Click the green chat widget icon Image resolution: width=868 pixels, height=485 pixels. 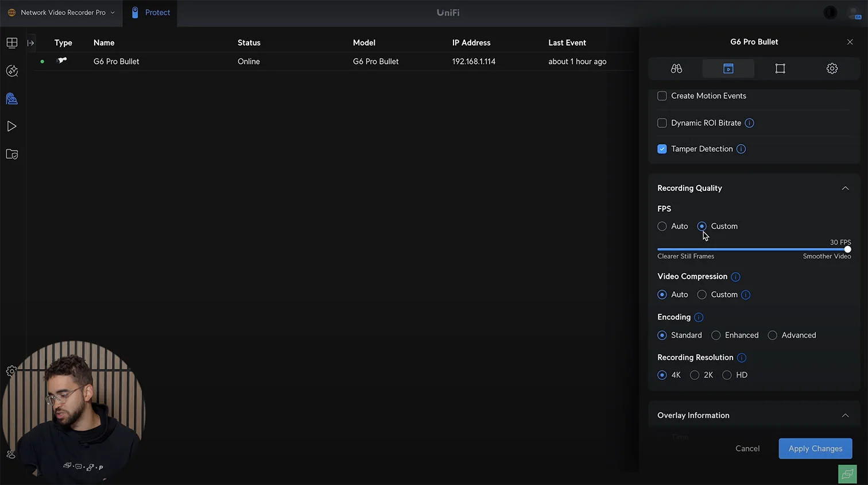(x=847, y=474)
